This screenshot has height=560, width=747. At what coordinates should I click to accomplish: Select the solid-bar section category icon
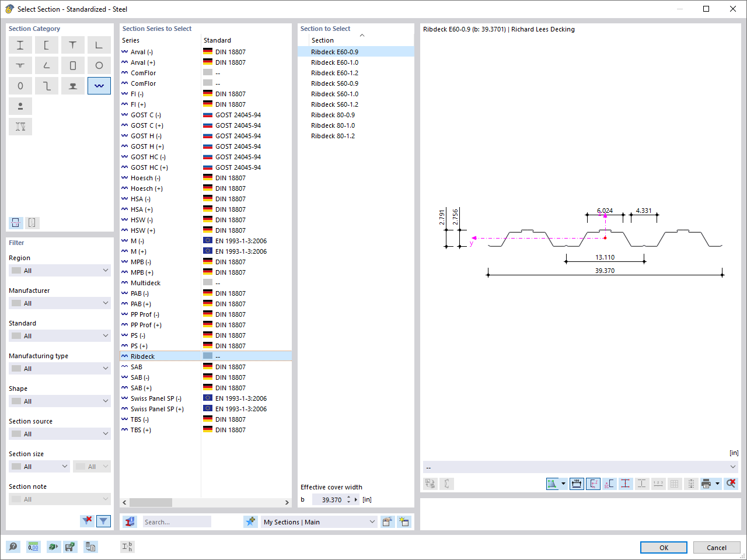pos(20,106)
